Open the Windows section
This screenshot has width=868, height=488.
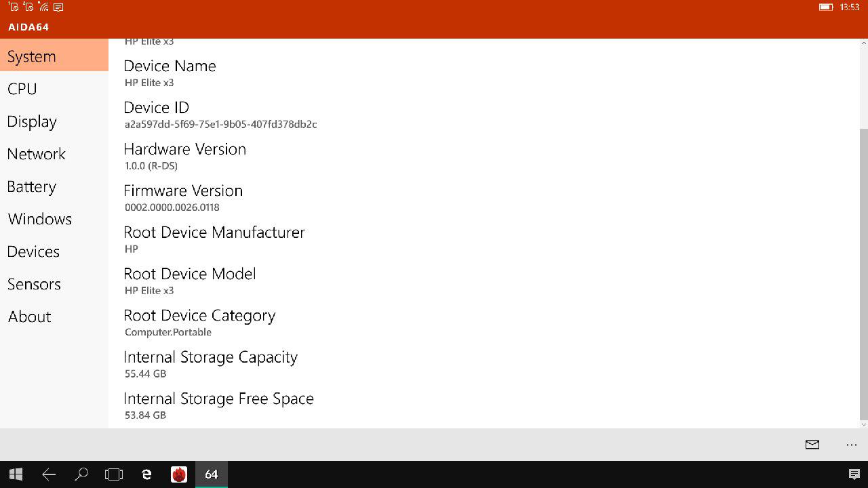click(54, 219)
